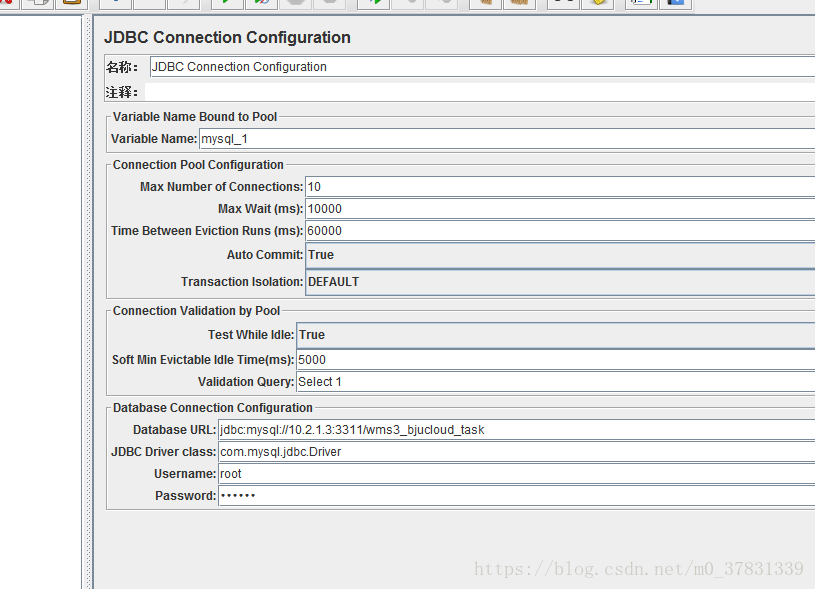Image resolution: width=815 pixels, height=589 pixels.
Task: Click the Max Wait (ms) field
Action: (560, 209)
